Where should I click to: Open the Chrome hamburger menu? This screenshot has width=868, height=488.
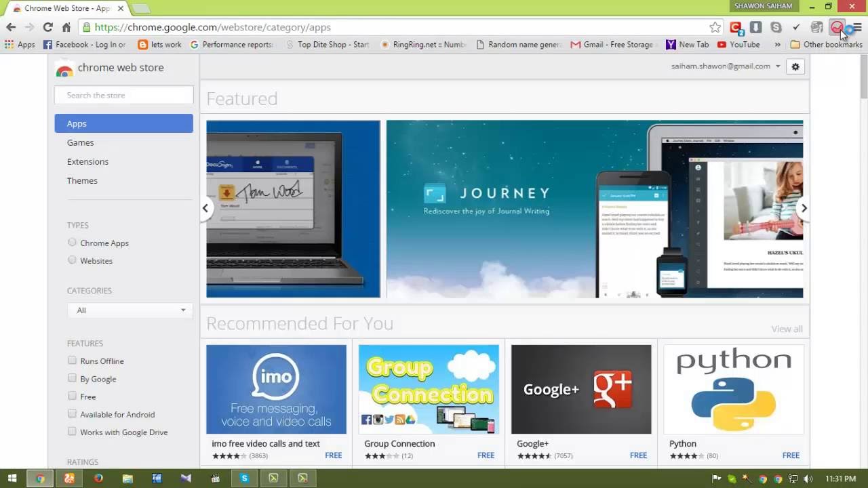[x=857, y=27]
